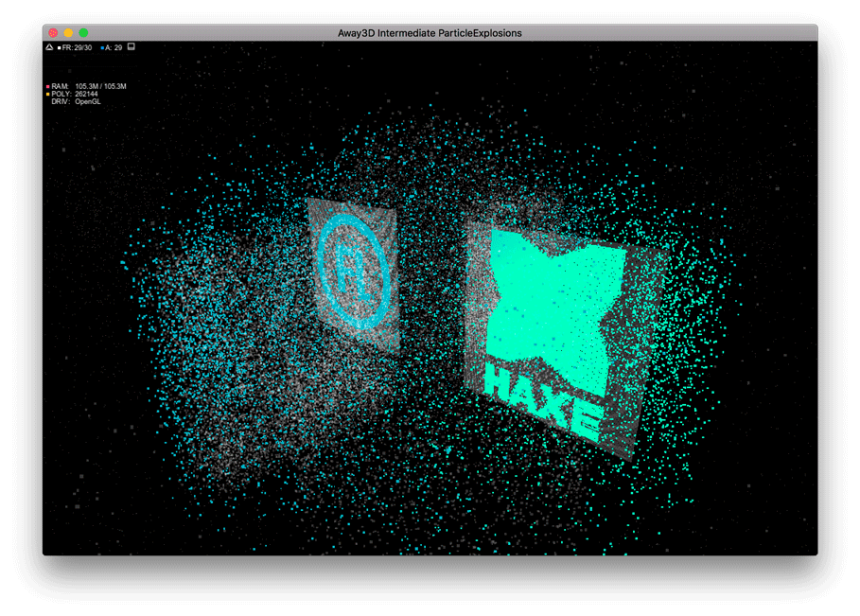Click the 'FR: 29/30' frame rate readout
The height and width of the screenshot is (616, 860).
pos(77,48)
